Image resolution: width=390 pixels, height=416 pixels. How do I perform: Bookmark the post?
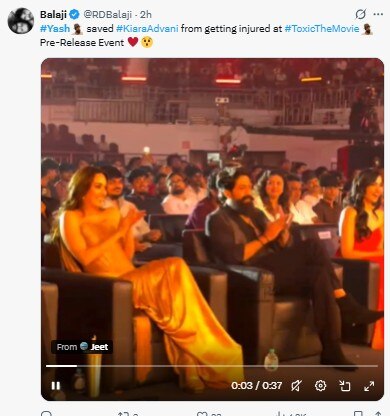pos(358,414)
